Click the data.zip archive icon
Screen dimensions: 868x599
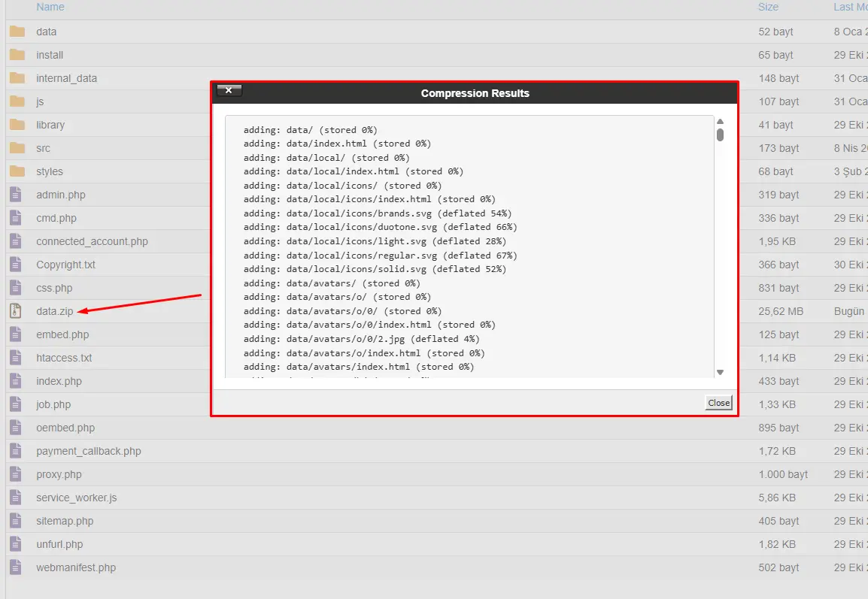pyautogui.click(x=16, y=311)
